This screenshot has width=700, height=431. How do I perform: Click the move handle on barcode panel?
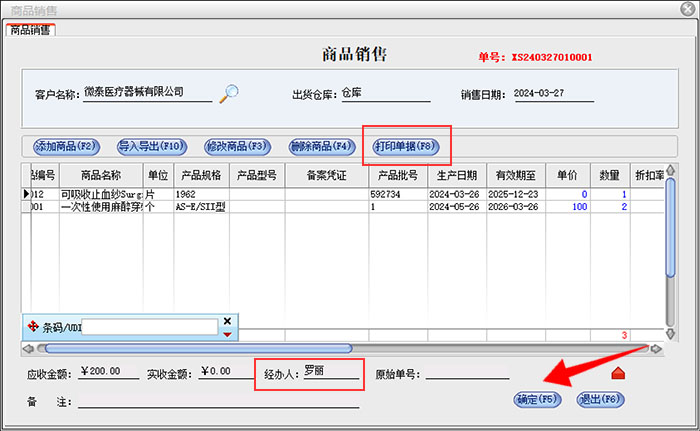pyautogui.click(x=32, y=326)
